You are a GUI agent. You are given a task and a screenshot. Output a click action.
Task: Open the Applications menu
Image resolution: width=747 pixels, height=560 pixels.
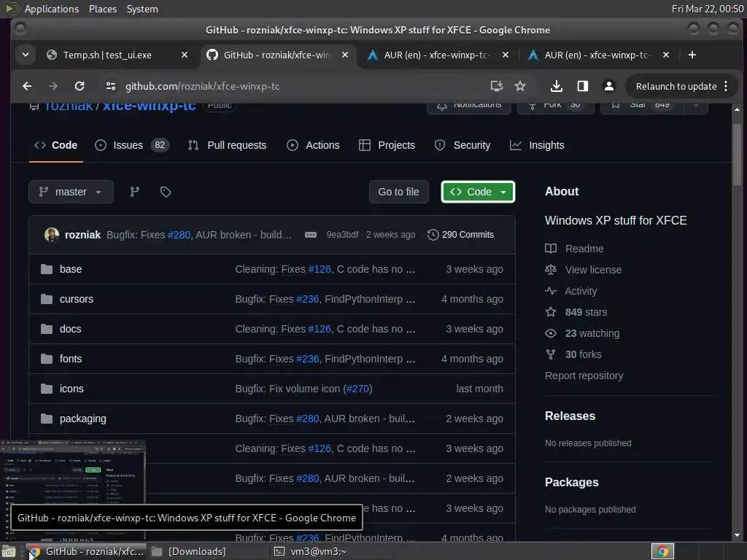coord(52,9)
